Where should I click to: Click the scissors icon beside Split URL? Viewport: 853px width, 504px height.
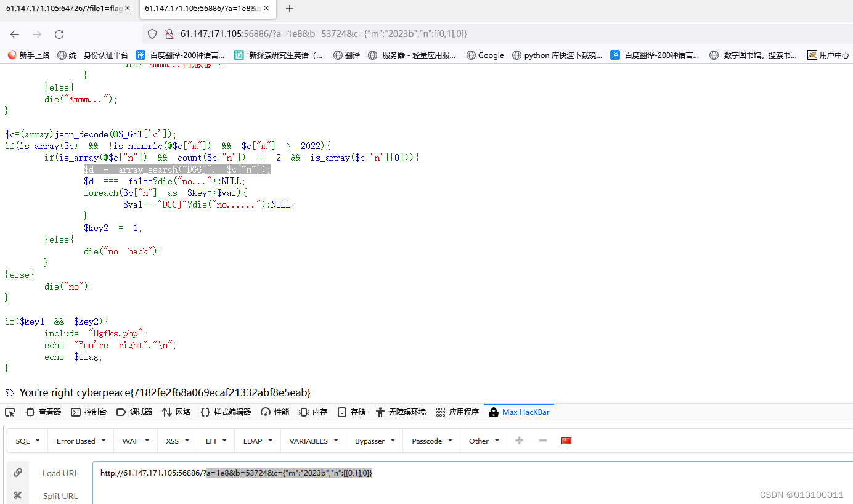(18, 495)
